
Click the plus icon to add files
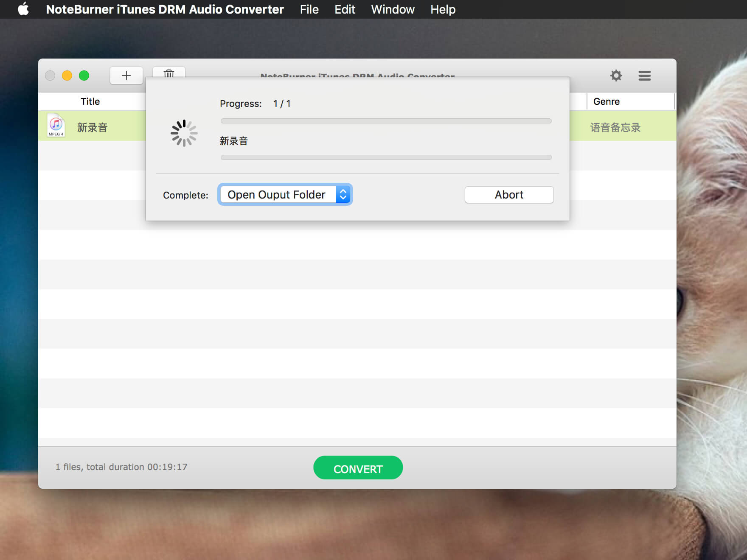(126, 76)
